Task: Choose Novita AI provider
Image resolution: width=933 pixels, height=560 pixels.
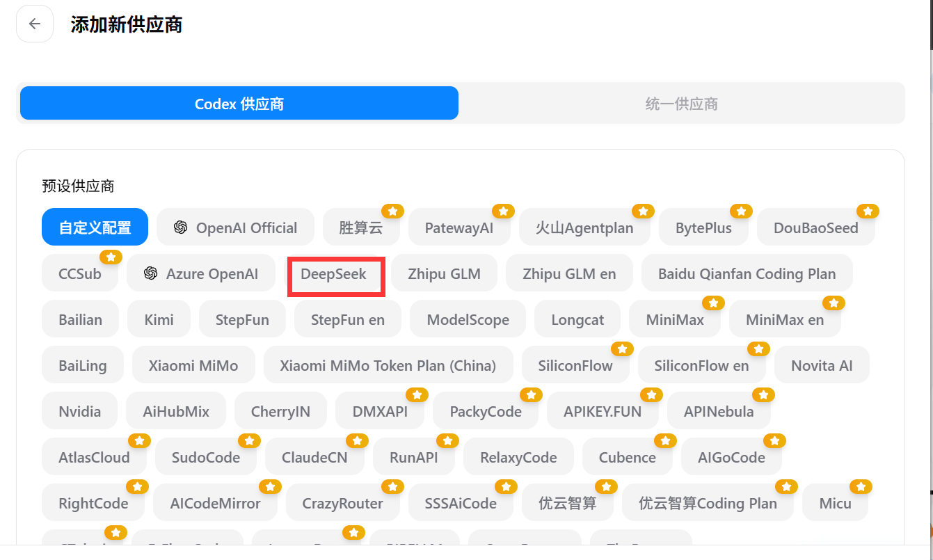Action: 822,365
